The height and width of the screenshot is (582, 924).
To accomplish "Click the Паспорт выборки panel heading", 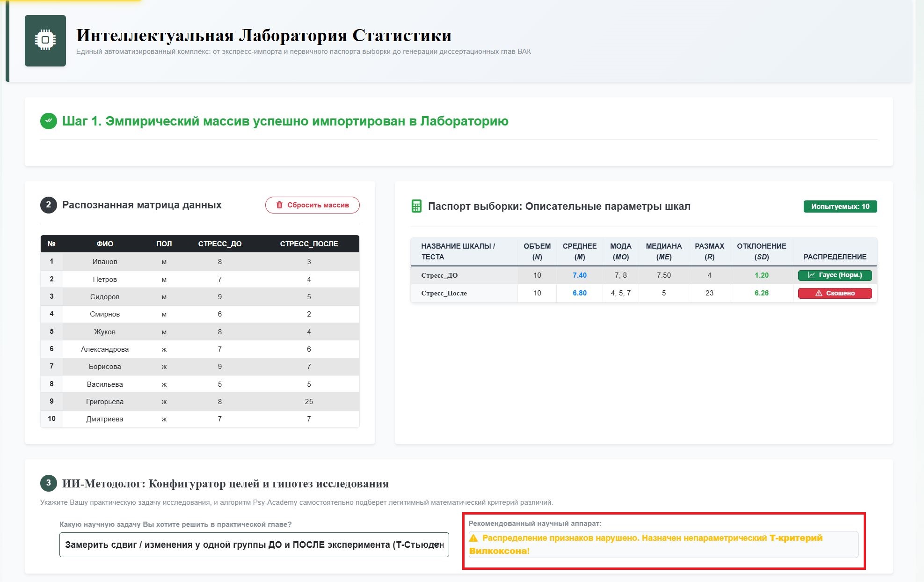I will click(559, 206).
